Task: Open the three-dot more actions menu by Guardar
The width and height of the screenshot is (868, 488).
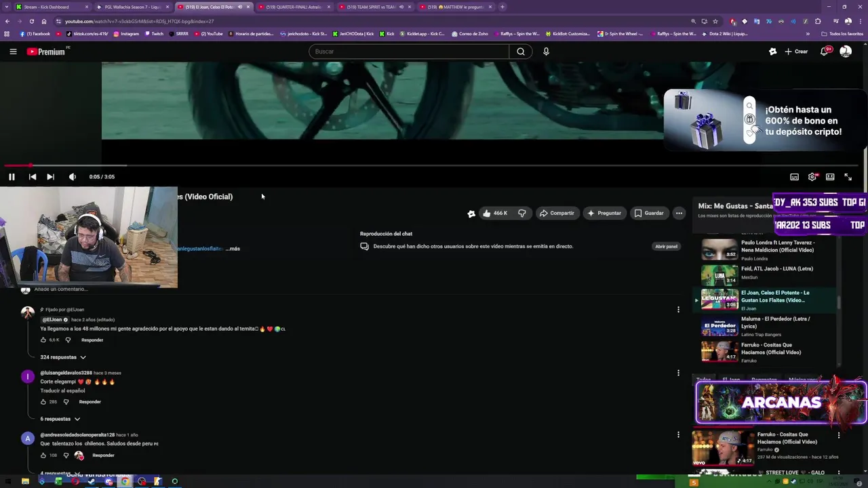Action: pyautogui.click(x=679, y=213)
